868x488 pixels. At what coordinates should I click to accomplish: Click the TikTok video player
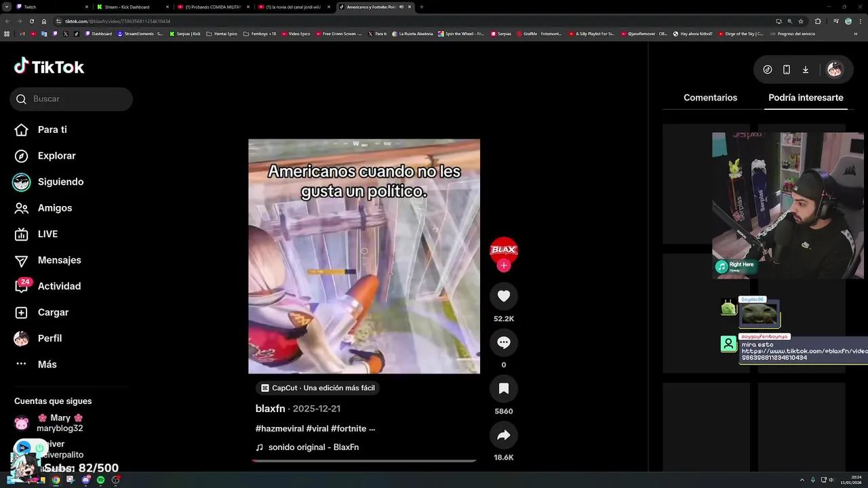coord(364,256)
